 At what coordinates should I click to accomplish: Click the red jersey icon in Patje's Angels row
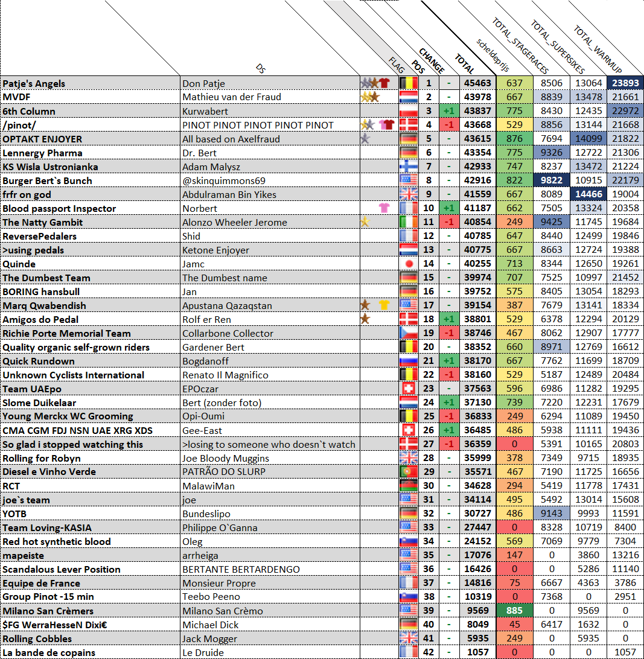click(384, 83)
